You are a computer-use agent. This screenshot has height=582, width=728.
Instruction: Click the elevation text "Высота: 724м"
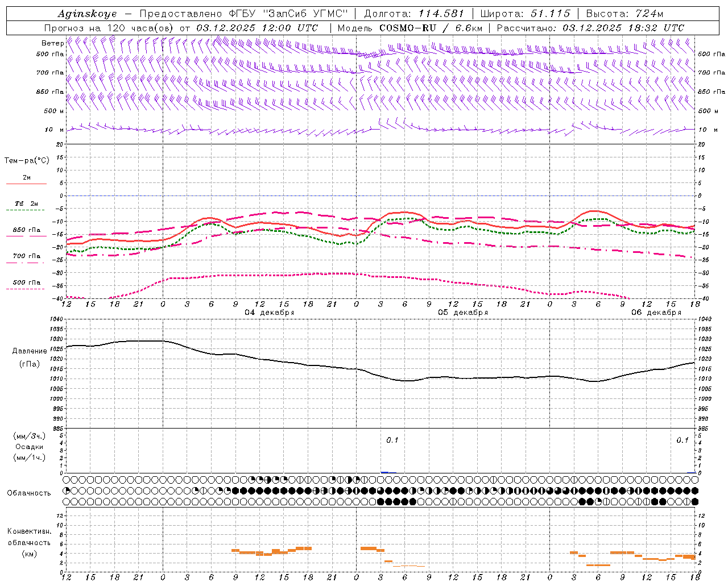(624, 14)
